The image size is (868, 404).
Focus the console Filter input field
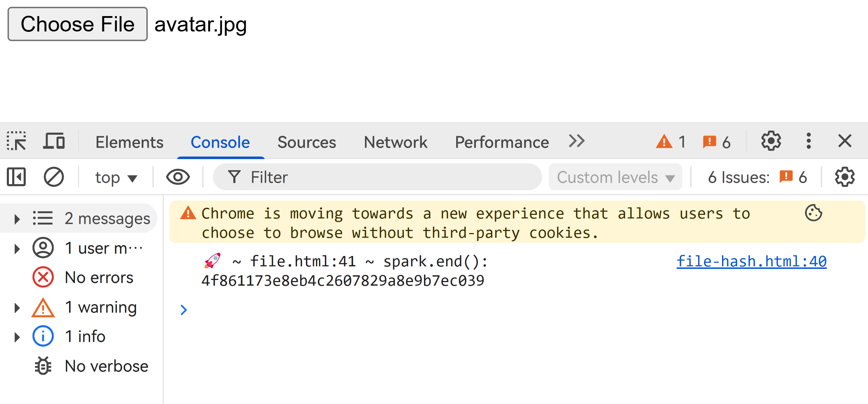coord(377,177)
